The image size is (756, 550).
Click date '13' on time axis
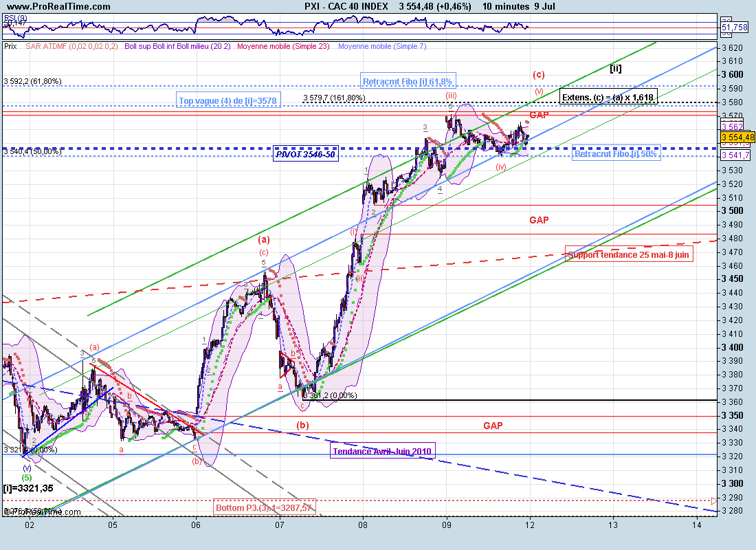click(613, 525)
